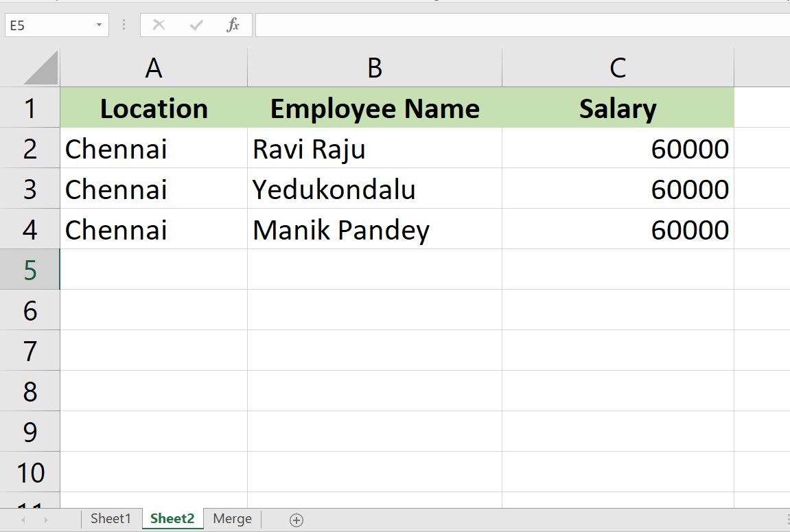This screenshot has height=532, width=790.
Task: Click Chennai in Yedukondalu's row
Action: 154,189
